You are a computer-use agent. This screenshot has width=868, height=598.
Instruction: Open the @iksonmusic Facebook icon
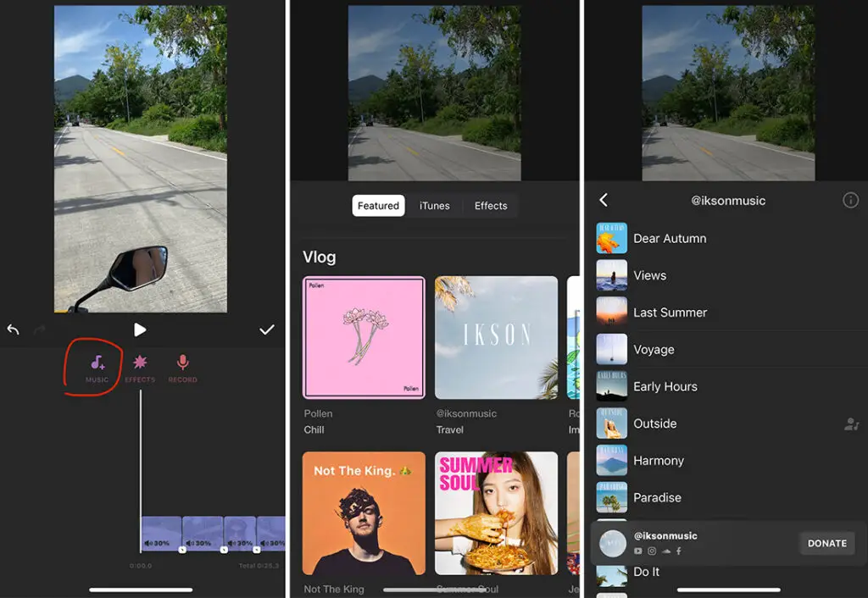click(x=679, y=551)
